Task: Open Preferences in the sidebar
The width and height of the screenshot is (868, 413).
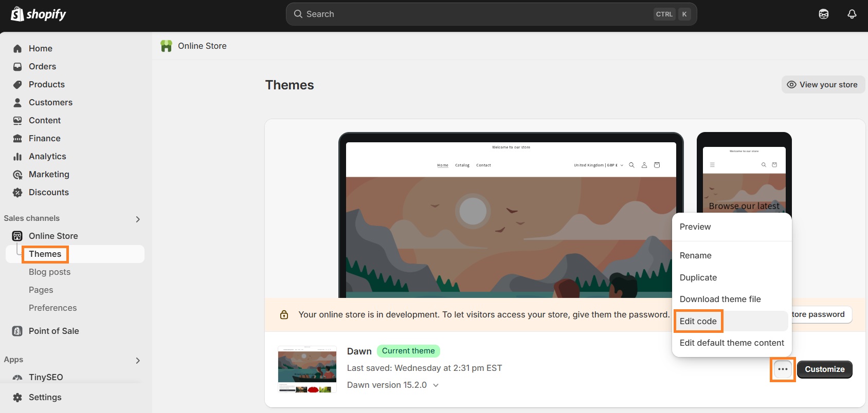Action: click(52, 308)
